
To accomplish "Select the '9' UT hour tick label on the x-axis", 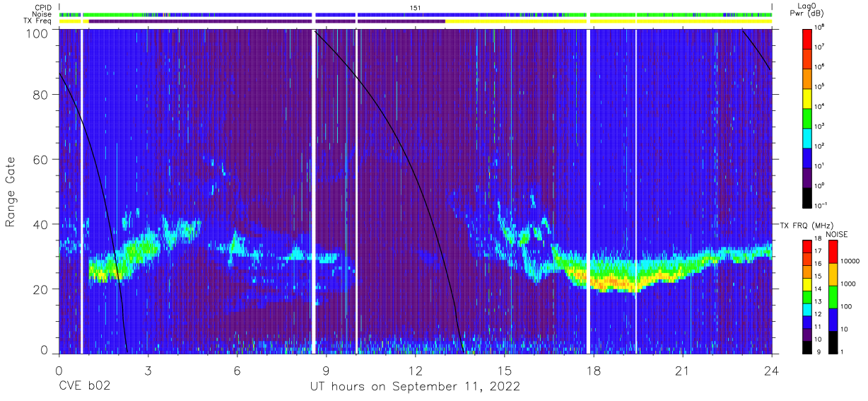I will 327,371.
